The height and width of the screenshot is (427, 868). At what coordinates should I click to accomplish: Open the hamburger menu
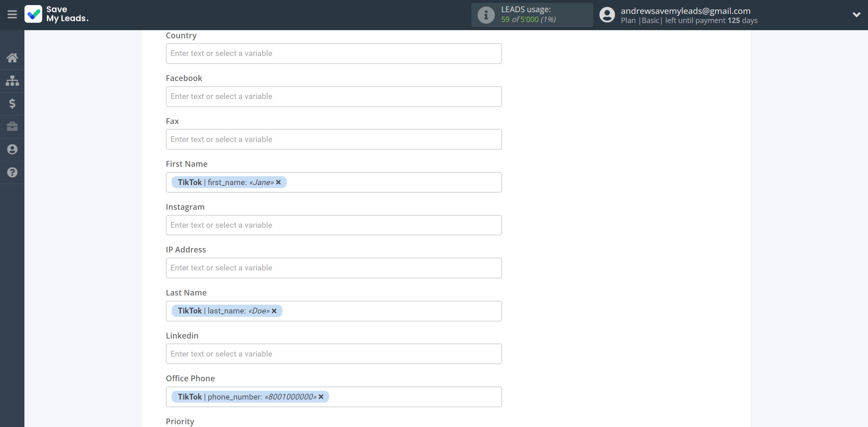tap(12, 15)
